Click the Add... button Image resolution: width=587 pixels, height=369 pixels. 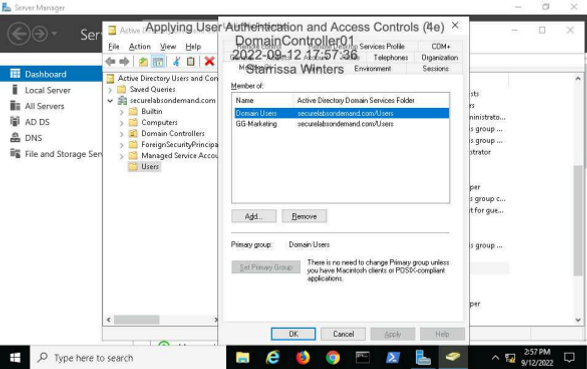tap(254, 216)
